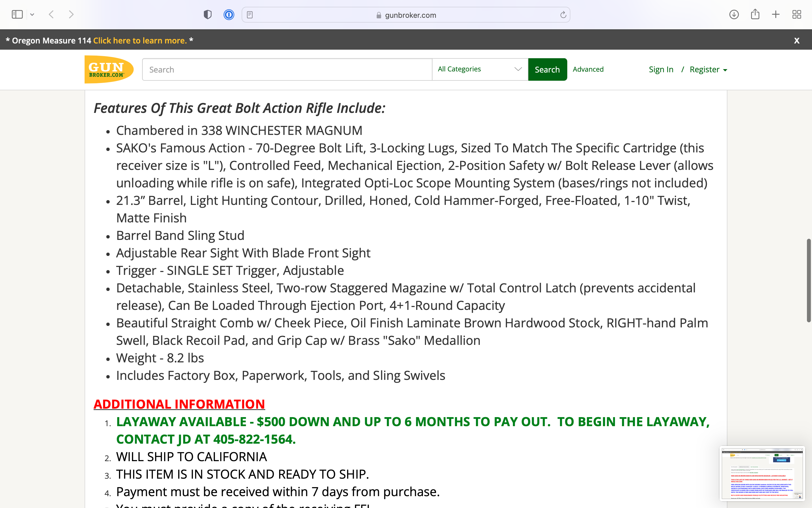Click 'Beautiful Straight Comb w/ Cheek Piece' bullet

412,332
